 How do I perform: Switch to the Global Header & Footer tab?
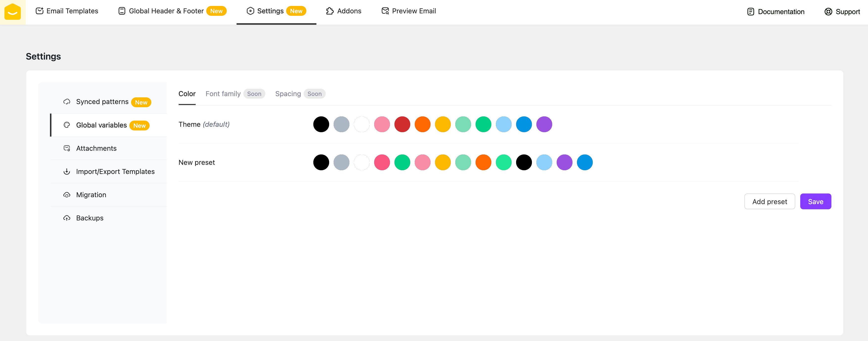point(166,11)
